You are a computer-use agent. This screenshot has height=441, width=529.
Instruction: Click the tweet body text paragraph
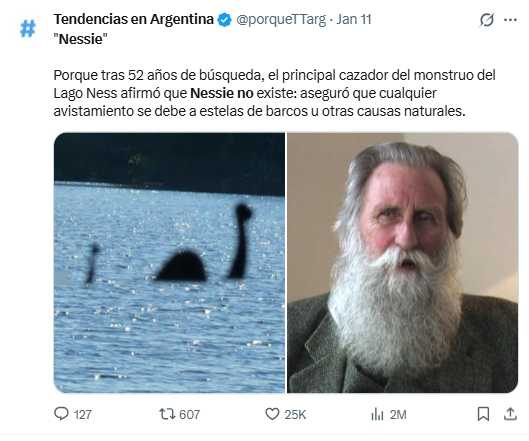tap(274, 93)
